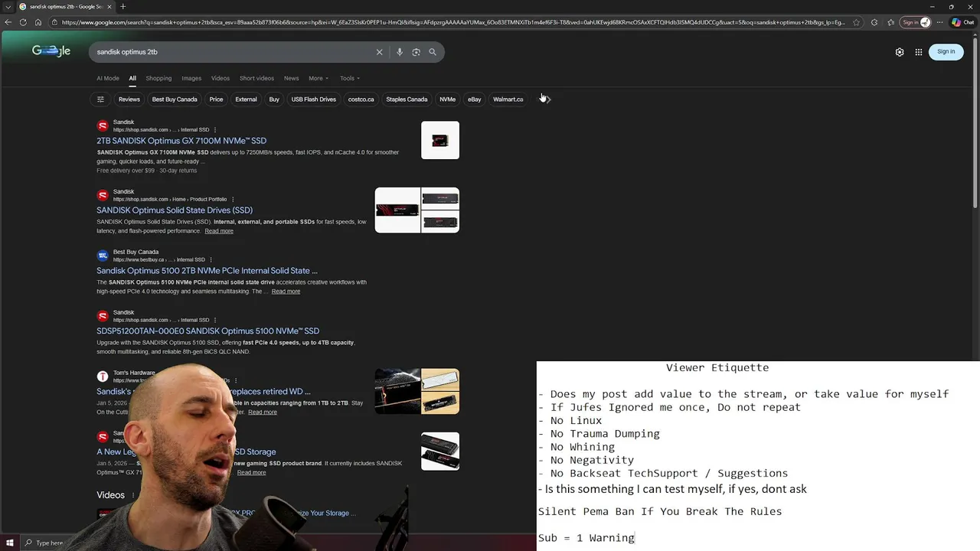
Task: Click the browser profile Sign in button
Action: point(914,22)
